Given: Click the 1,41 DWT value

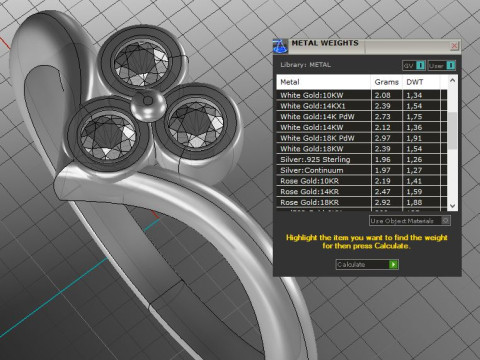Looking at the screenshot, I should click(x=414, y=181).
